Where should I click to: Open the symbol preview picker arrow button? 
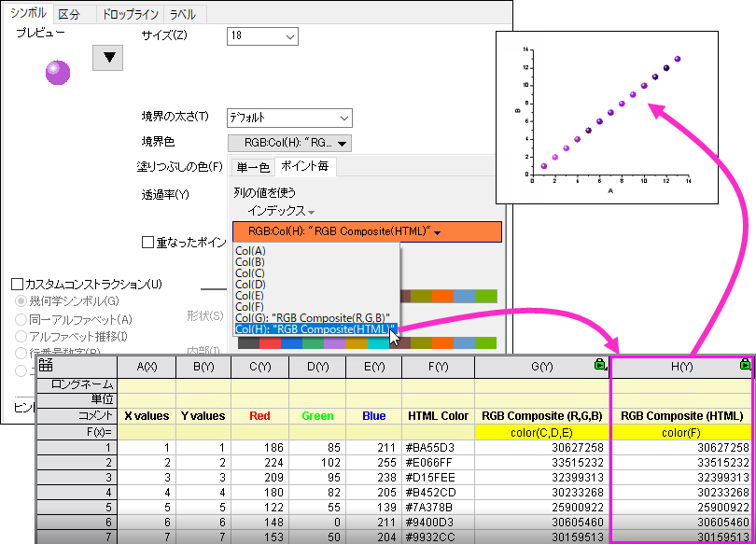point(107,58)
